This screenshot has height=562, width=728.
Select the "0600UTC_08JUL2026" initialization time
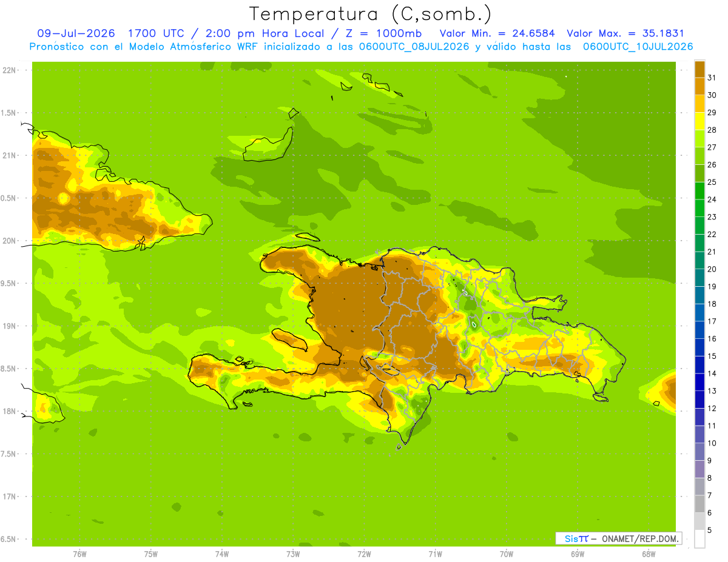coord(413,47)
